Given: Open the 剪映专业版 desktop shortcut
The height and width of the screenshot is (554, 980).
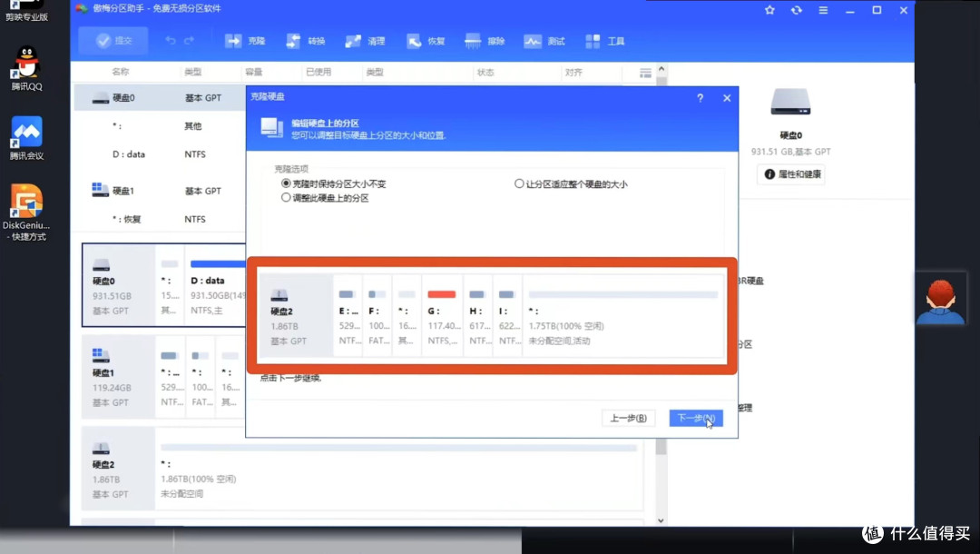Looking at the screenshot, I should [x=26, y=11].
